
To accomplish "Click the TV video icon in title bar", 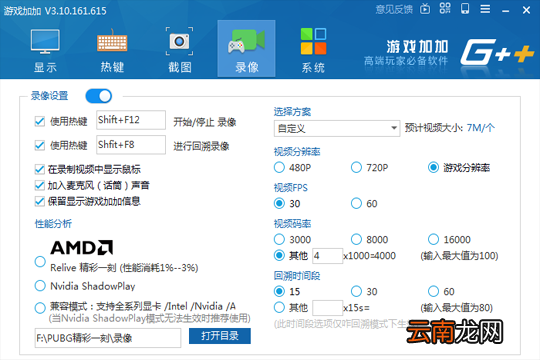I will tap(425, 9).
